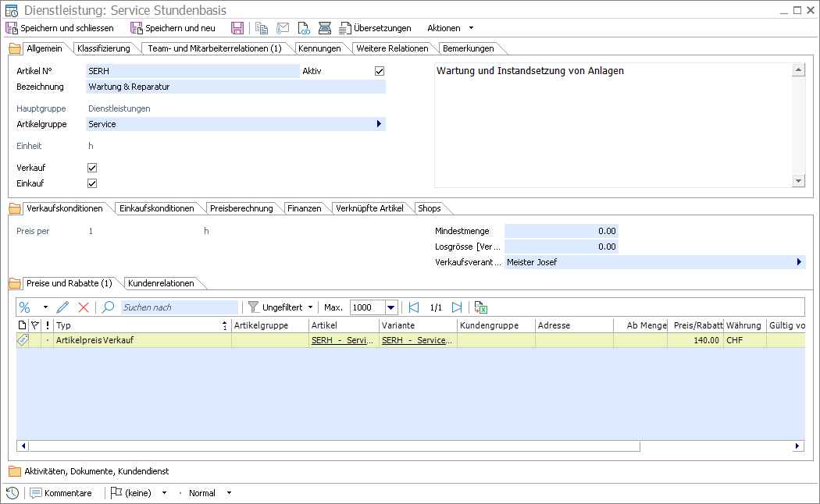Image resolution: width=820 pixels, height=504 pixels.
Task: Open the Einkaufskonditionen tab
Action: (156, 208)
